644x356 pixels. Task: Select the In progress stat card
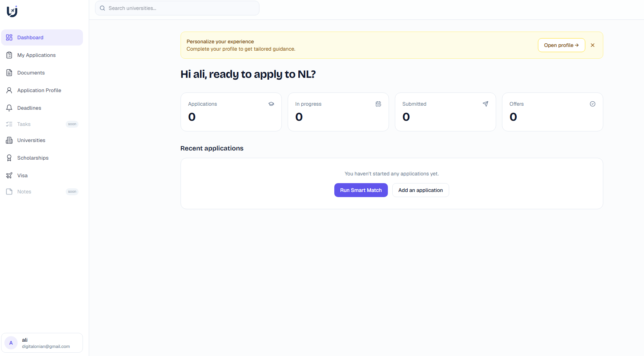coord(338,112)
